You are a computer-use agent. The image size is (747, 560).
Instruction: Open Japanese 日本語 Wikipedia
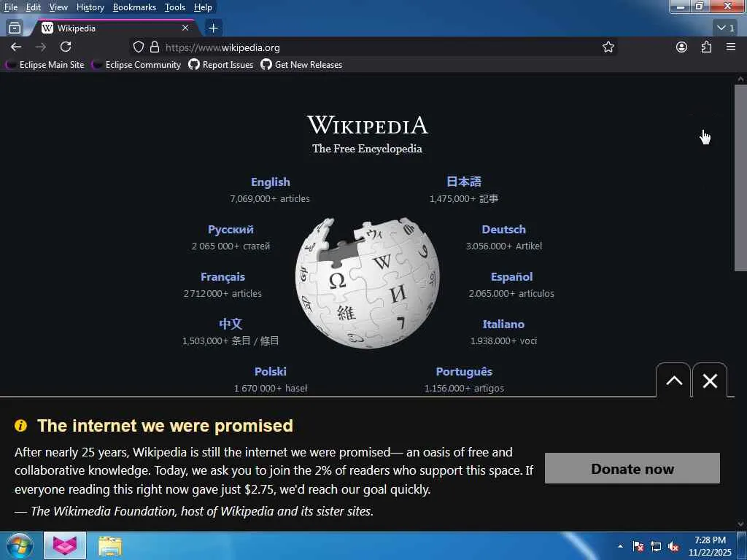pos(463,182)
